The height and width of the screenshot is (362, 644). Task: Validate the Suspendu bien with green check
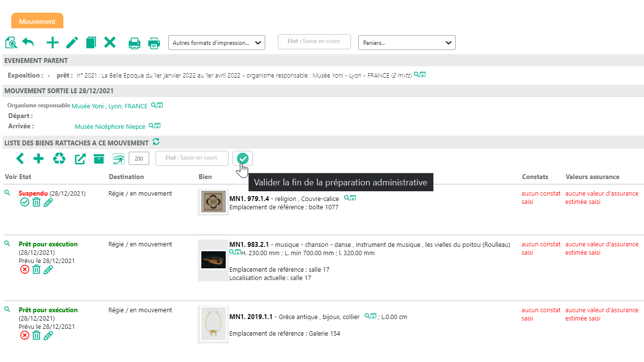pos(25,202)
